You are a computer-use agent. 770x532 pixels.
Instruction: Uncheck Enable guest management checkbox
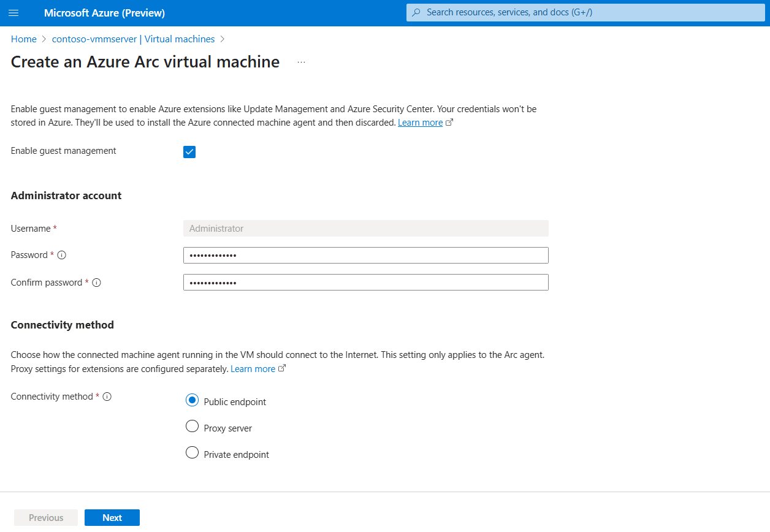pyautogui.click(x=189, y=152)
